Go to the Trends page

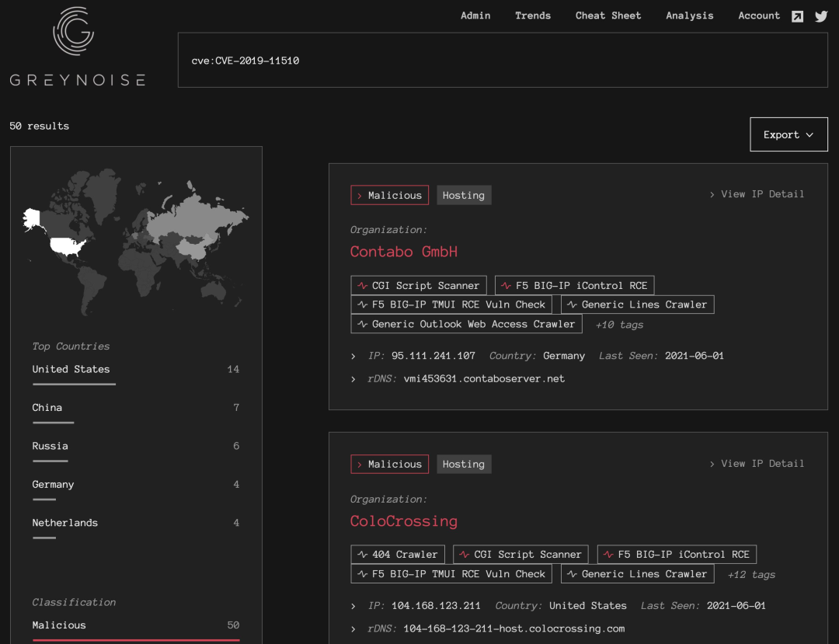click(x=532, y=16)
